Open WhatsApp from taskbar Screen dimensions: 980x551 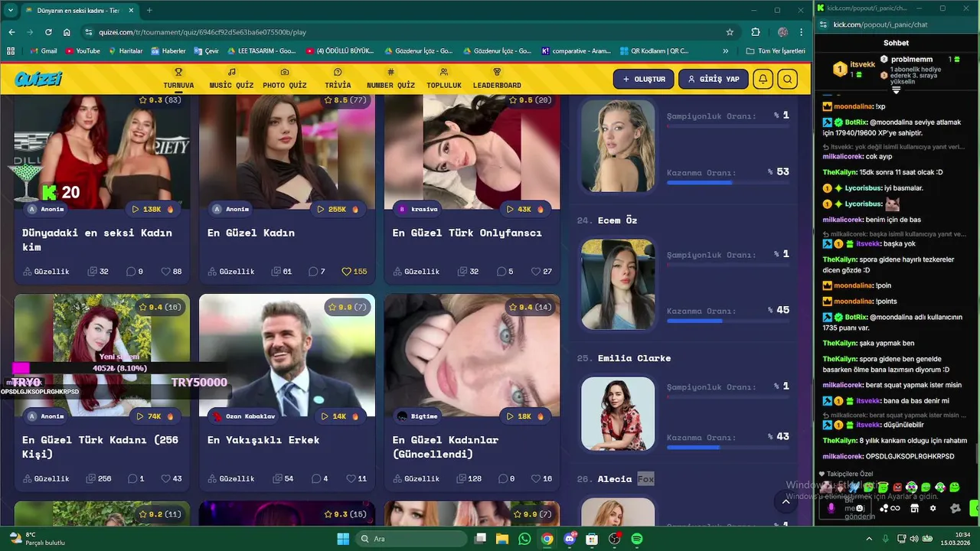click(x=524, y=539)
